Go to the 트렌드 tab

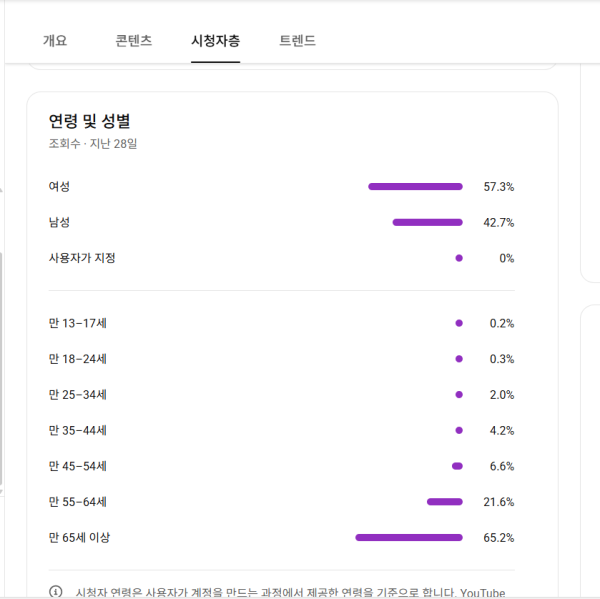click(297, 41)
